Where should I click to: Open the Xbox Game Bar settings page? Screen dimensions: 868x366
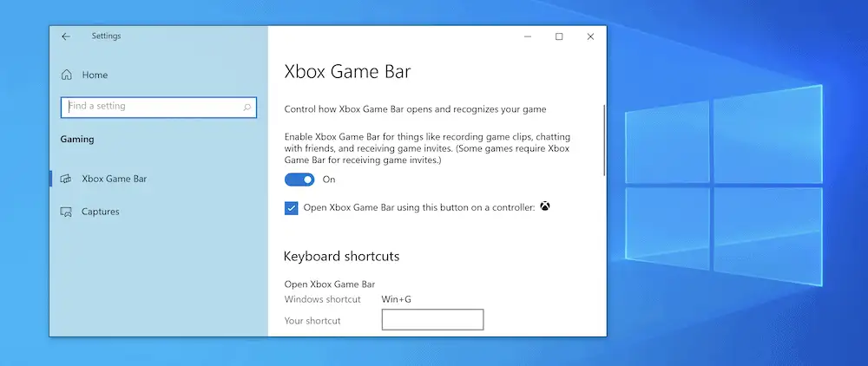point(114,179)
